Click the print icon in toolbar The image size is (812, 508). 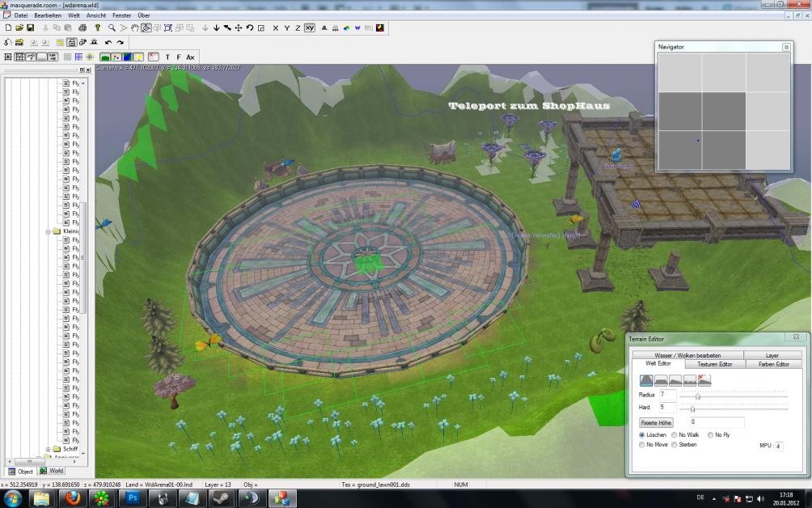pyautogui.click(x=82, y=28)
